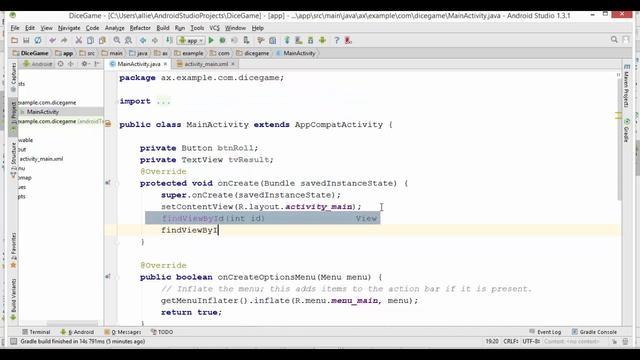This screenshot has height=360, width=640.
Task: Click the Synchronize refresh icon
Action: point(38,40)
